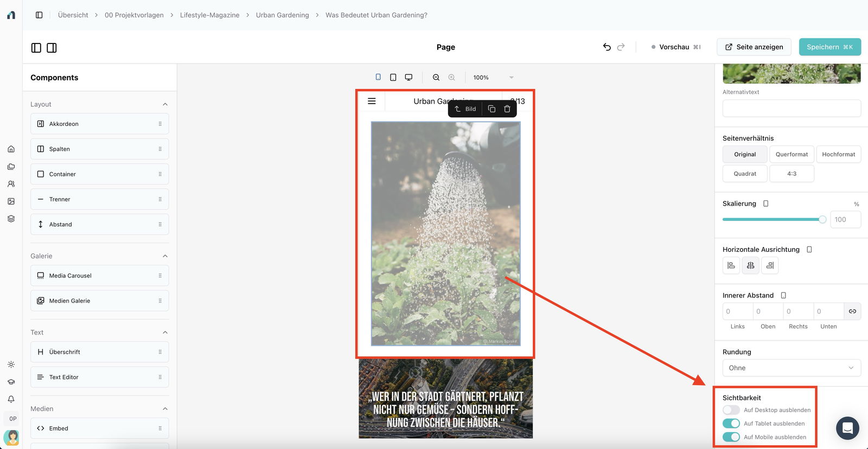This screenshot has width=868, height=449.
Task: Click Seite anzeigen button
Action: pos(754,47)
